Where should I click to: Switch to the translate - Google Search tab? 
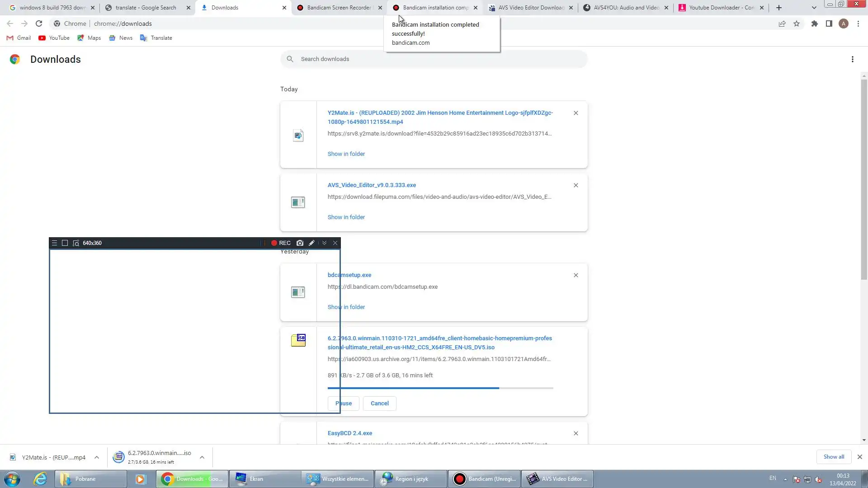[146, 8]
